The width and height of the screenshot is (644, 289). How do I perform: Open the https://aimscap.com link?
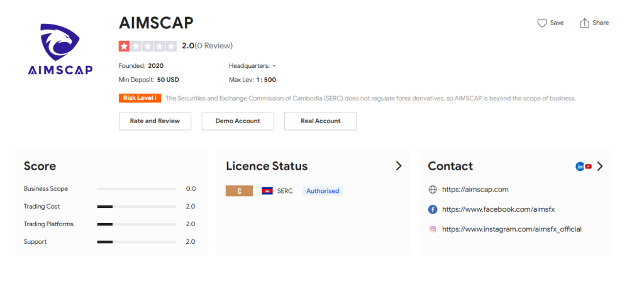point(475,190)
